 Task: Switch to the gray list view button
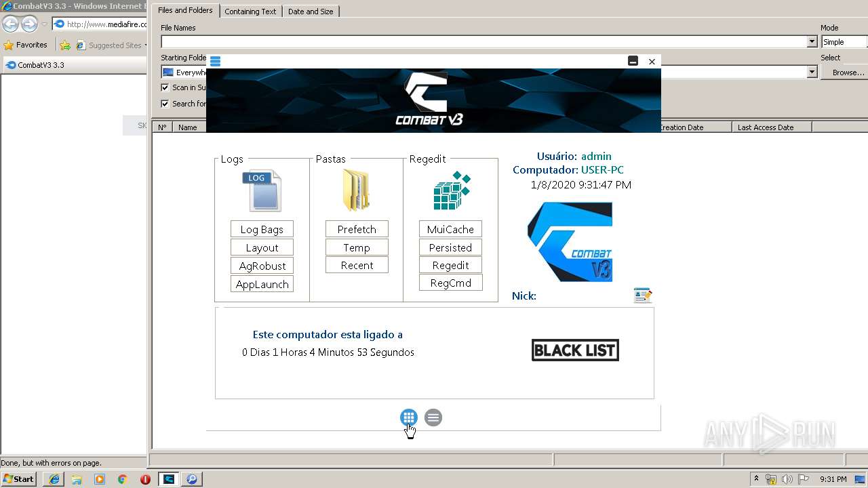(433, 418)
